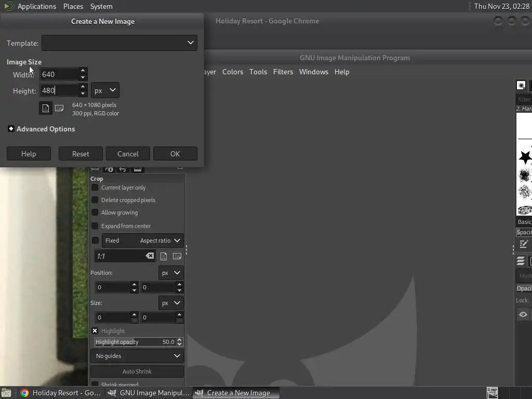Image resolution: width=532 pixels, height=399 pixels.
Task: Set crop aspect to landscape icon
Action: click(x=177, y=256)
